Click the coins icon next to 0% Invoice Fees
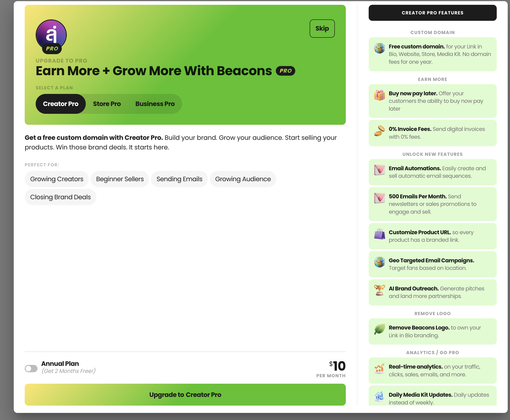The image size is (510, 420). [379, 131]
